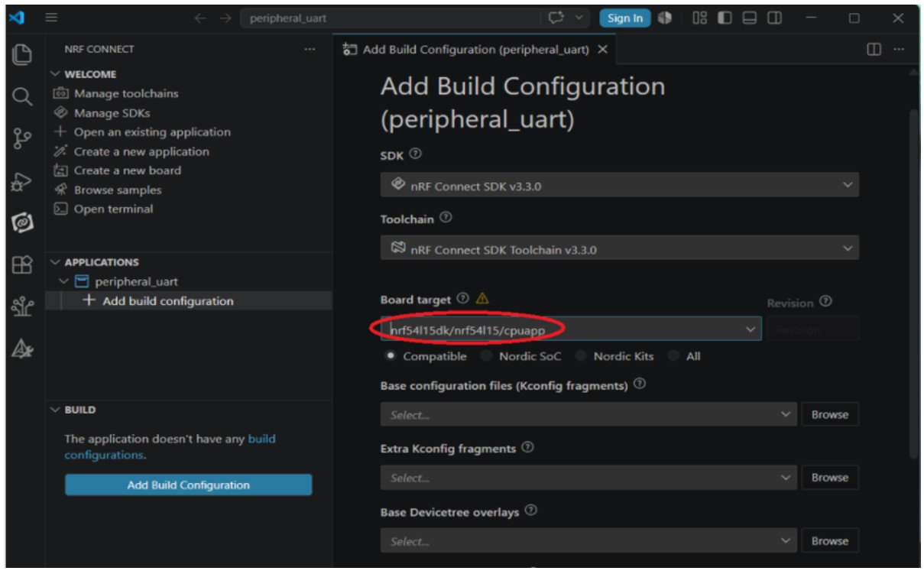The width and height of the screenshot is (924, 574).
Task: Open the Toolchain version dropdown
Action: (619, 248)
